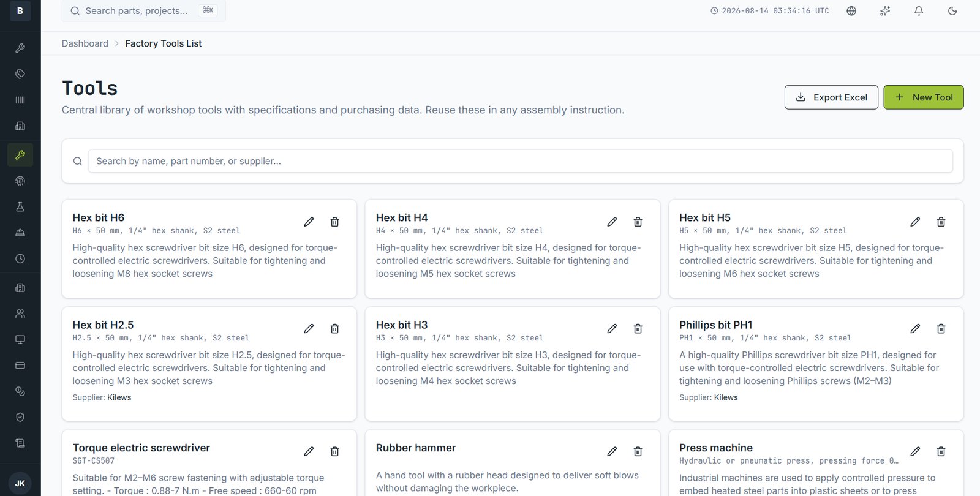Open the barcode icon in the sidebar
Screen dimensions: 980x496
[x=20, y=100]
